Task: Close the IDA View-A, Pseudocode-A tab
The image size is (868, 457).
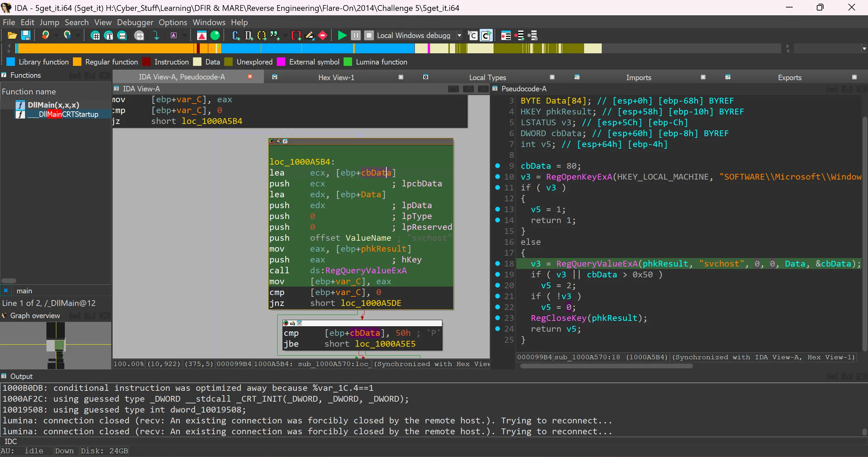Action: (x=250, y=77)
